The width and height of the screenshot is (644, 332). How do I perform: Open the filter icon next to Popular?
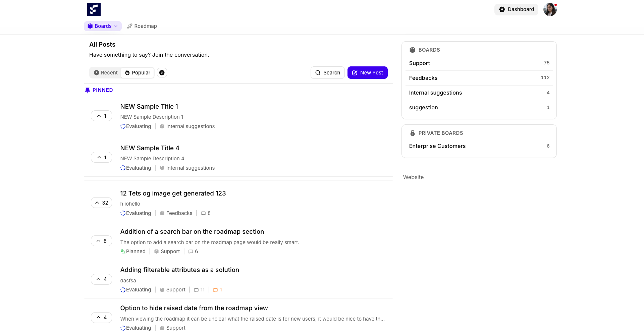click(162, 73)
